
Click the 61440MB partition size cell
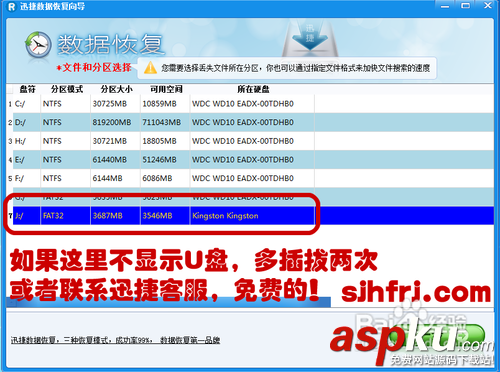115,160
